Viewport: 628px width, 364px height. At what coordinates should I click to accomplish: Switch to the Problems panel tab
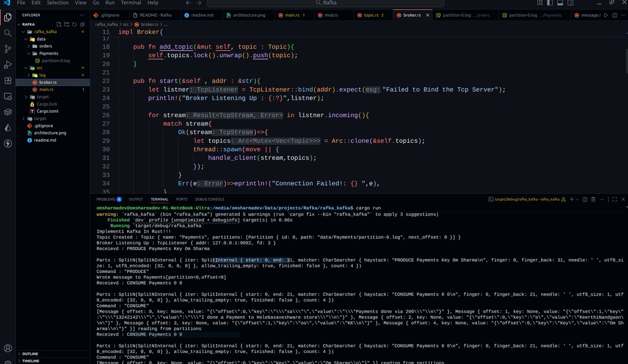109,199
